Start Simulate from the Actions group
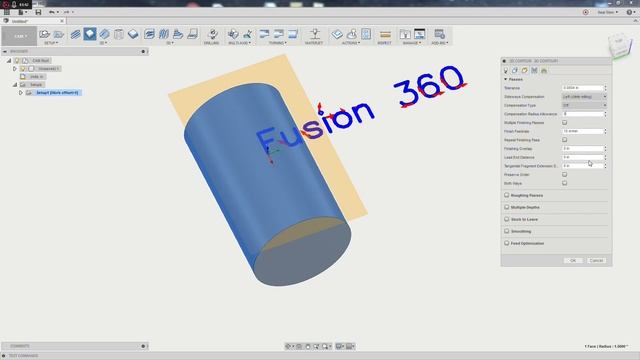 pos(337,34)
